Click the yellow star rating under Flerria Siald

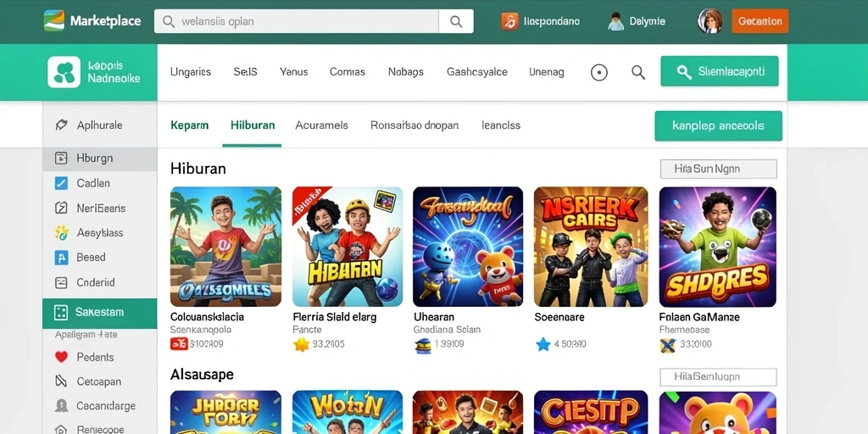(x=301, y=344)
